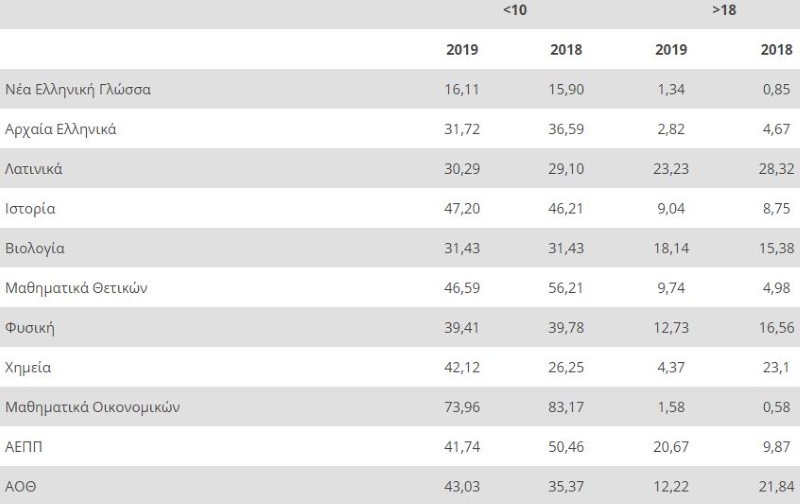Click the Βιολογία row label
Image resolution: width=800 pixels, height=504 pixels.
(35, 248)
